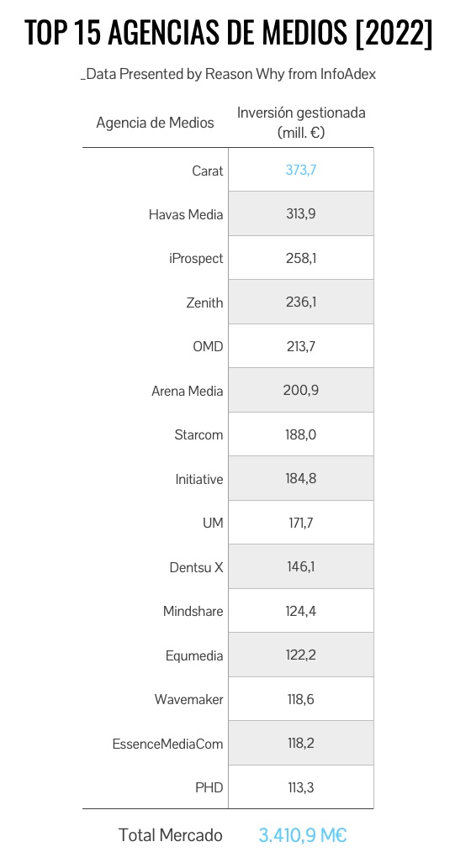Viewport: 455px width, 868px height.
Task: Click the Dentsu X value 146,1
Action: coord(301,567)
